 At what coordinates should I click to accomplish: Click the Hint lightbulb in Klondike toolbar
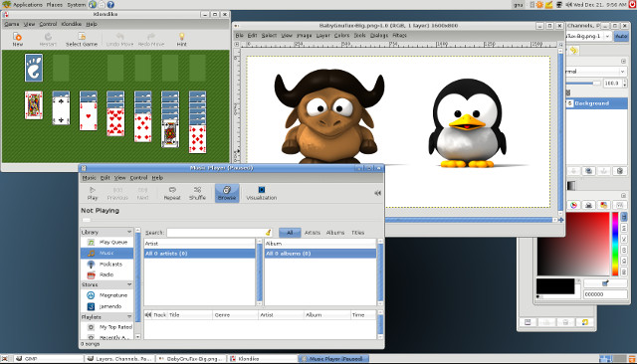pos(181,40)
